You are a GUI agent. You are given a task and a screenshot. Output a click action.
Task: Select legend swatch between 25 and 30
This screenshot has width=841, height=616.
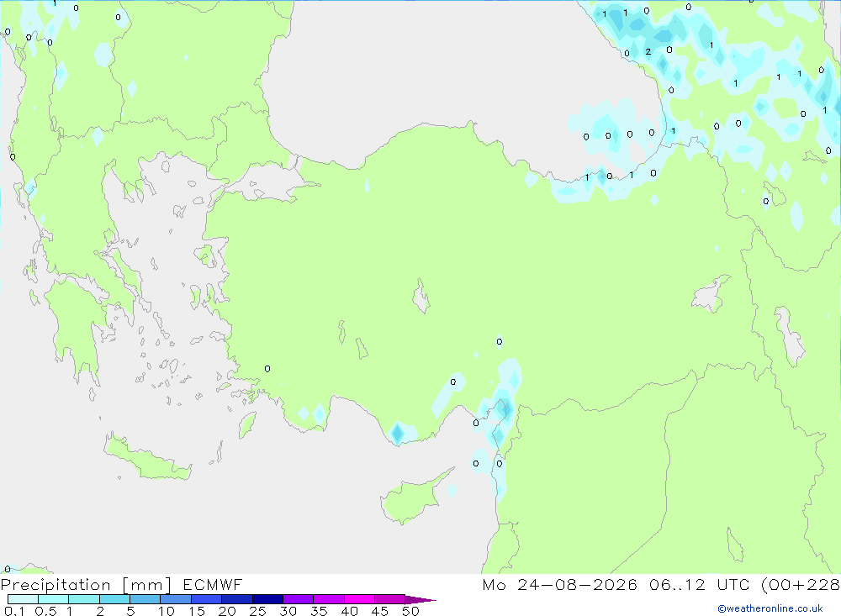tap(267, 599)
